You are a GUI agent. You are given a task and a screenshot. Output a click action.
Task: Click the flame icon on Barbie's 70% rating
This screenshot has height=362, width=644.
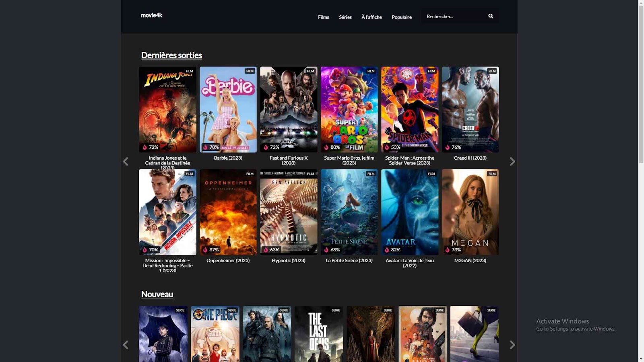pyautogui.click(x=205, y=147)
